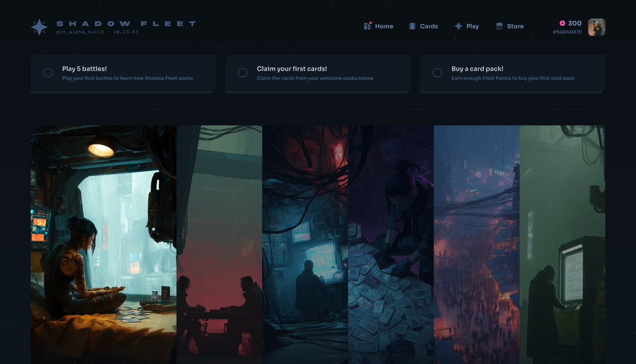Viewport: 636px width, 364px height.
Task: Select the two silhouettes at table panel
Action: click(219, 245)
